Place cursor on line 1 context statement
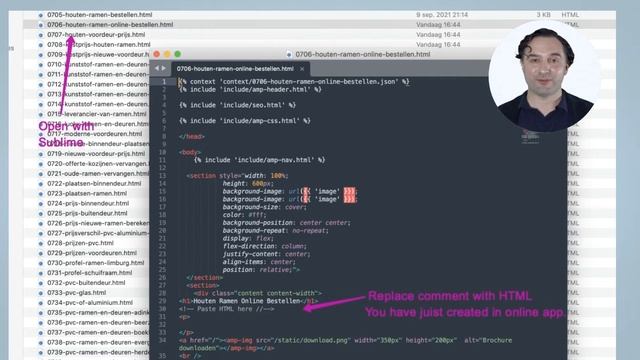The image size is (640, 360). coord(294,82)
